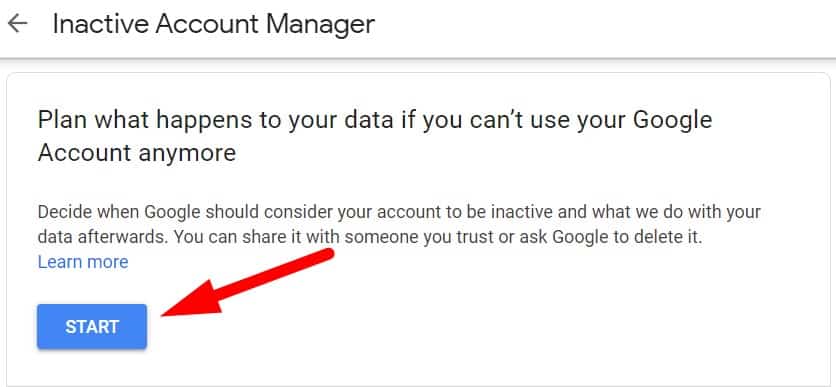Click 'data afterwards' in the description text

(101, 238)
